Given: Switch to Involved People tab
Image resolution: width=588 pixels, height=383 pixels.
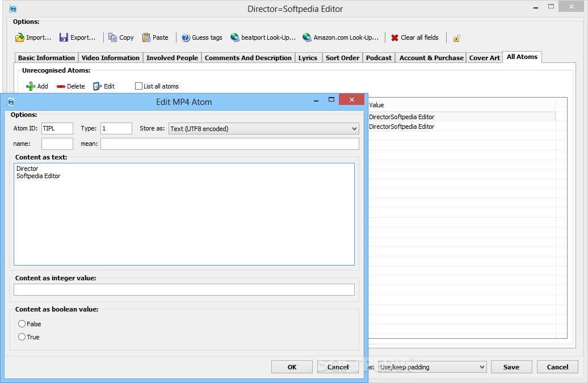Looking at the screenshot, I should 172,58.
